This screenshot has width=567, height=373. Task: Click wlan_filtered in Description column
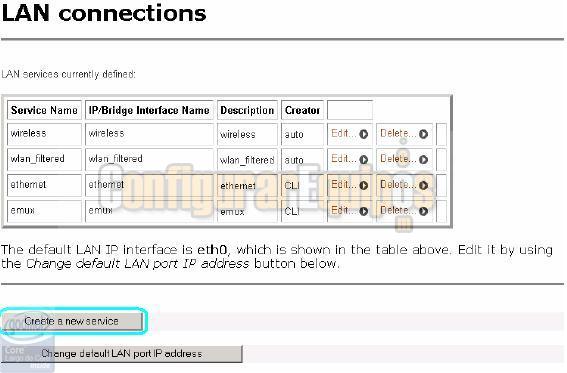(x=247, y=160)
